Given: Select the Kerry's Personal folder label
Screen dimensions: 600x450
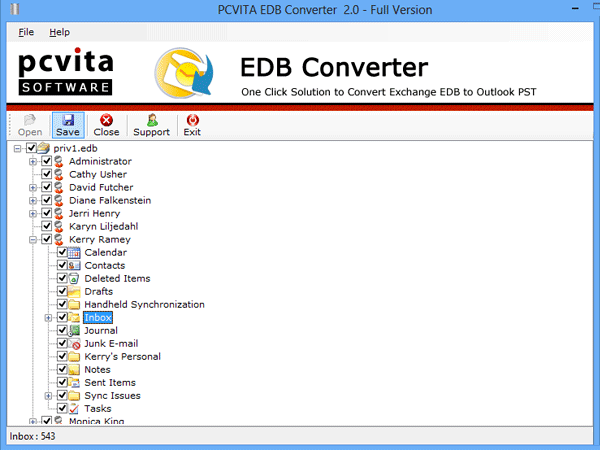Looking at the screenshot, I should point(122,356).
